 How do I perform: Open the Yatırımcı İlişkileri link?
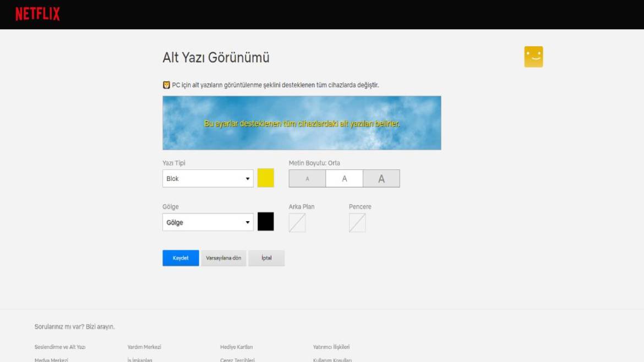[x=331, y=347]
